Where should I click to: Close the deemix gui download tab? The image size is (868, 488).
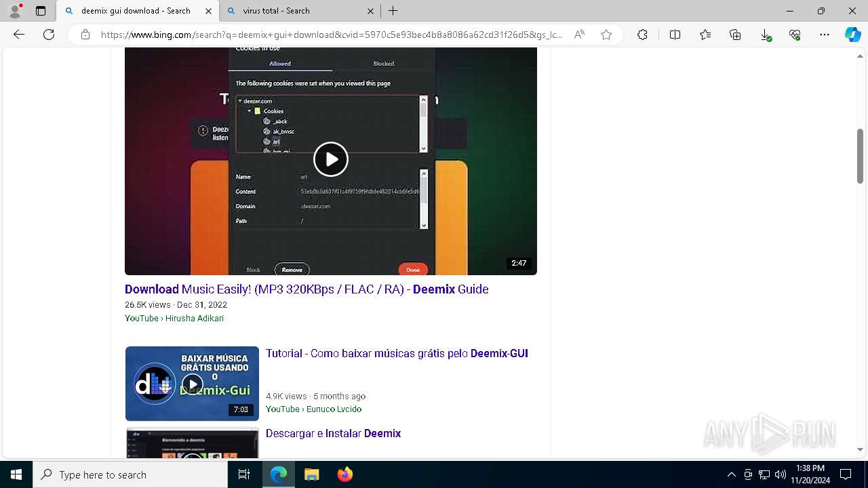208,11
